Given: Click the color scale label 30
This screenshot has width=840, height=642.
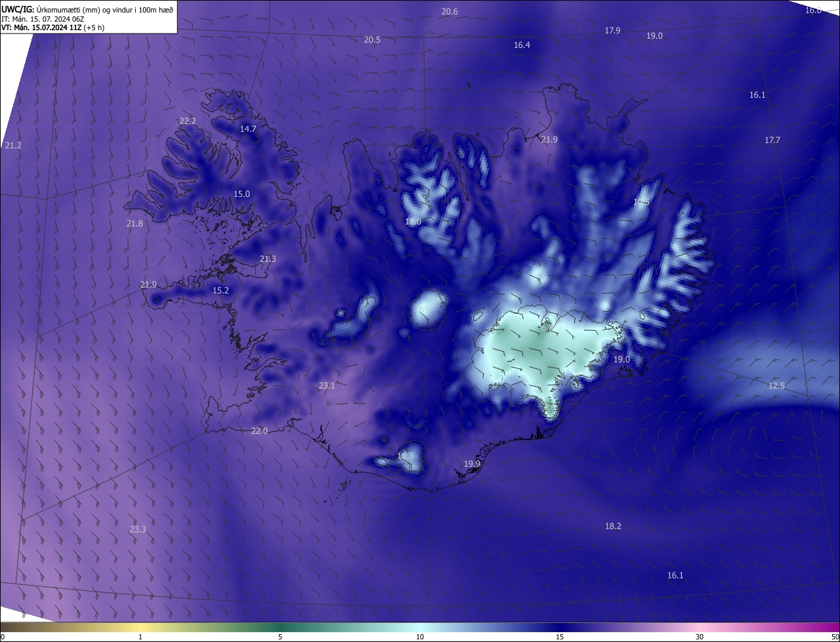Looking at the screenshot, I should pyautogui.click(x=700, y=637).
